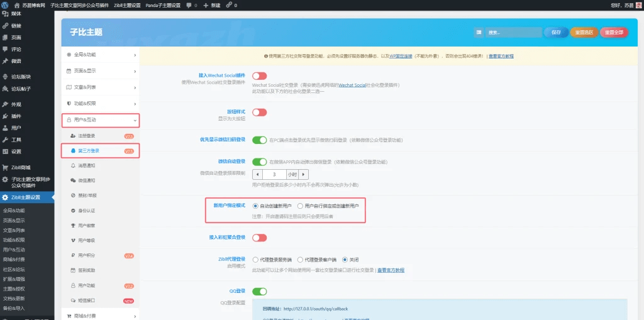
Task: Select 消息通知 bell item in sidebar
Action: 100,165
